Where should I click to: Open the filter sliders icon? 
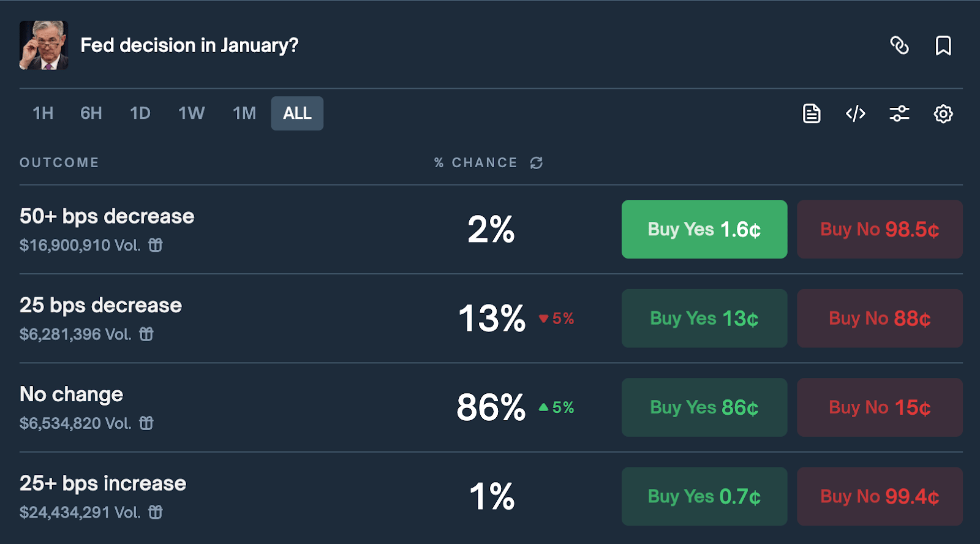(899, 113)
